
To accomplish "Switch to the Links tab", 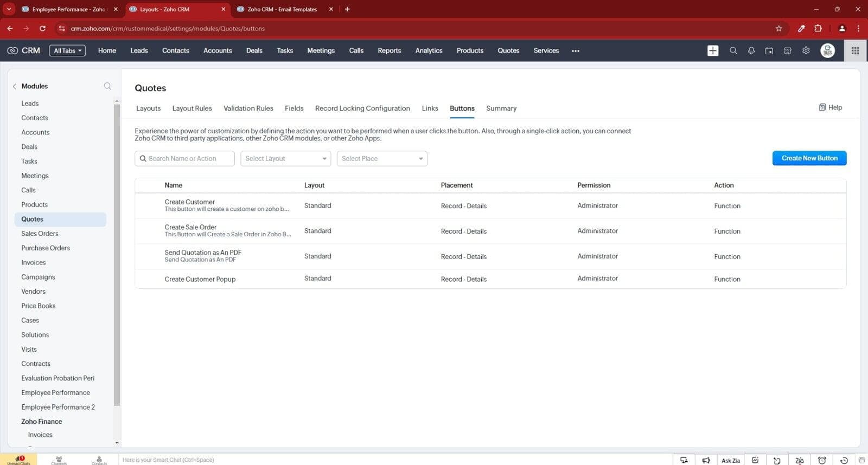I will tap(430, 108).
